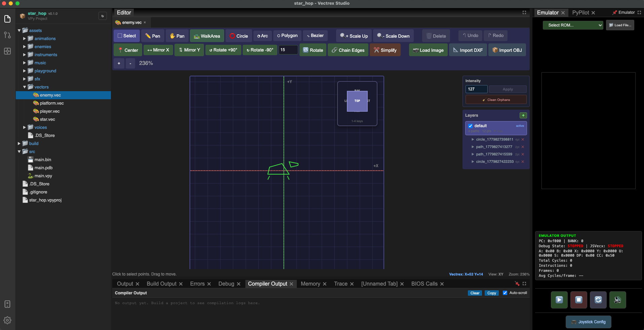644x330 pixels.
Task: Click the Intensity value field
Action: pyautogui.click(x=477, y=89)
